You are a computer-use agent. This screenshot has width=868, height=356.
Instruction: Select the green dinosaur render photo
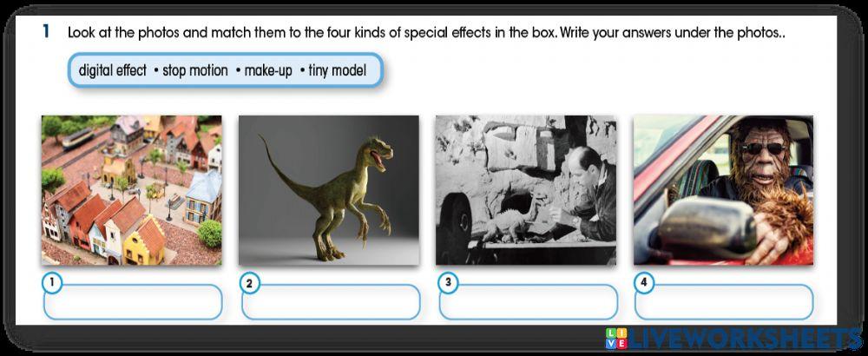(x=329, y=190)
